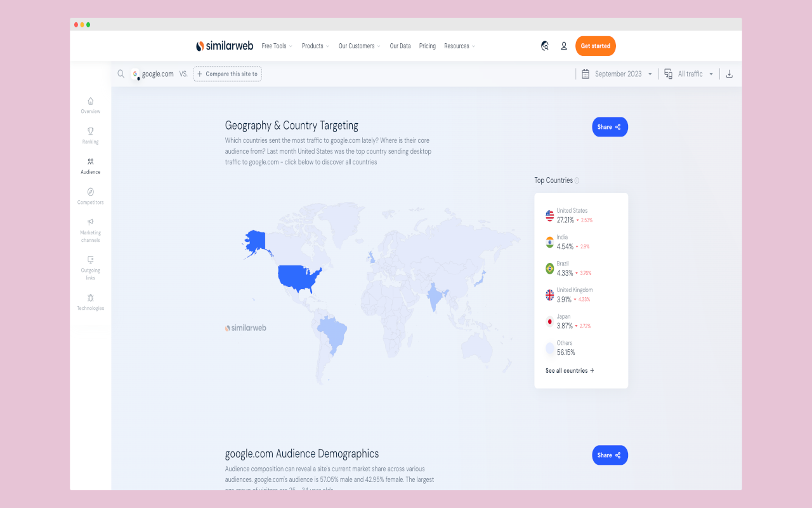Click the Brazil 4.33% value
Viewport: 812px width, 508px height.
[565, 273]
